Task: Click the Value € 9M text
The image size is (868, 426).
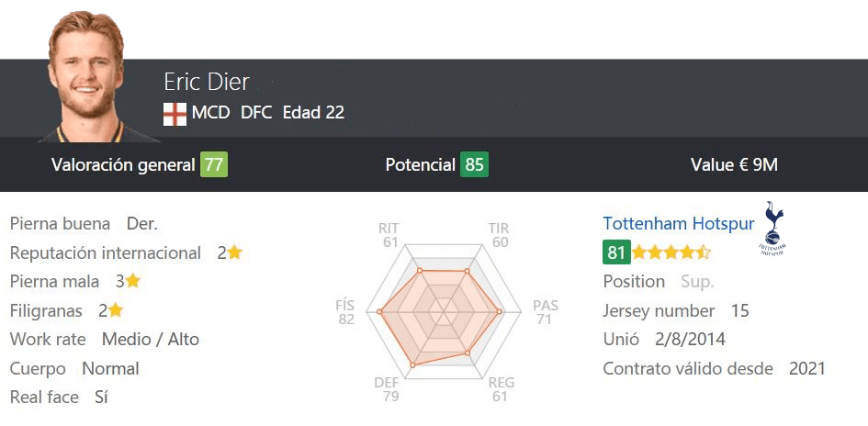Action: pos(734,164)
